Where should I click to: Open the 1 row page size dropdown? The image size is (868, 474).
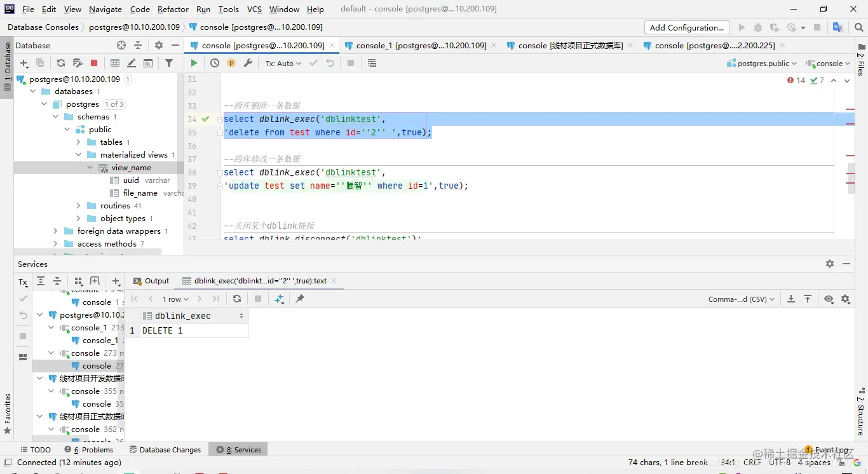click(x=175, y=299)
